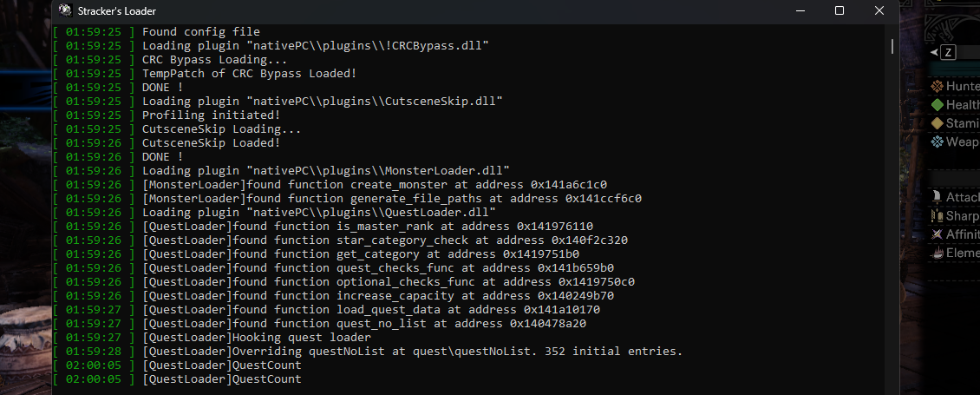The image size is (980, 395).
Task: Click the Element stat icon
Action: pos(937,253)
